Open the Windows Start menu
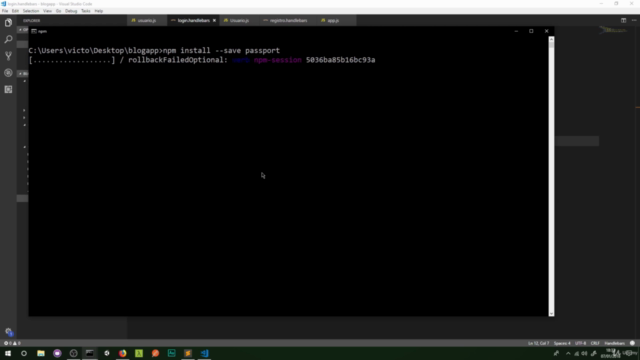Viewport: 640px width, 360px height. pos(8,353)
